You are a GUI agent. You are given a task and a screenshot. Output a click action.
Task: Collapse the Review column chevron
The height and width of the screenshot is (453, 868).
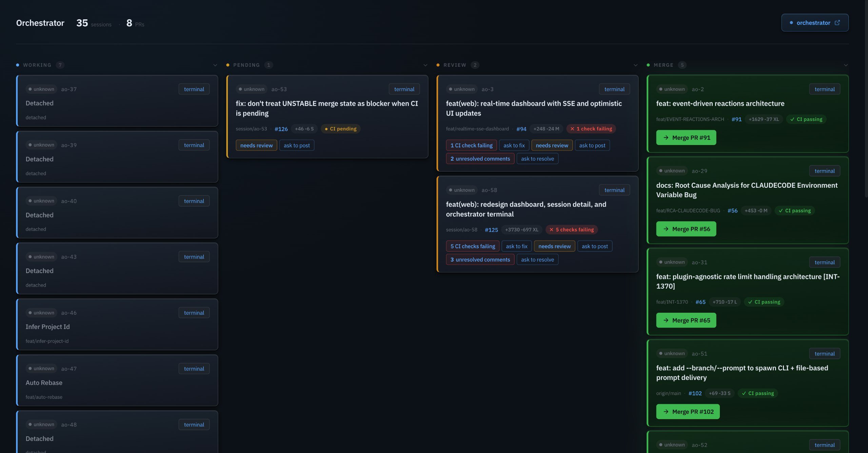635,65
